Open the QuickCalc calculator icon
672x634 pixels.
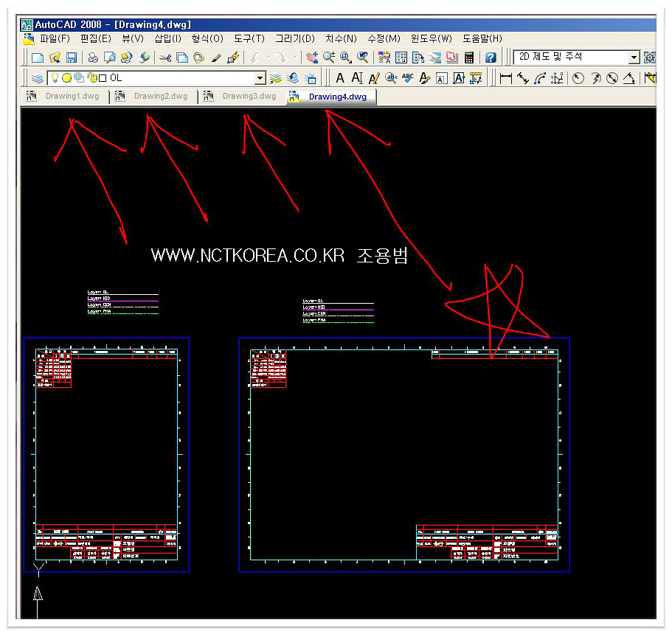pyautogui.click(x=469, y=58)
